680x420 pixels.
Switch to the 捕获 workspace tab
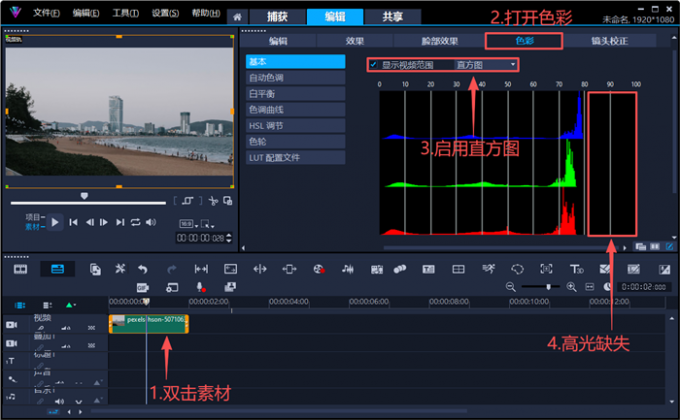pyautogui.click(x=278, y=17)
